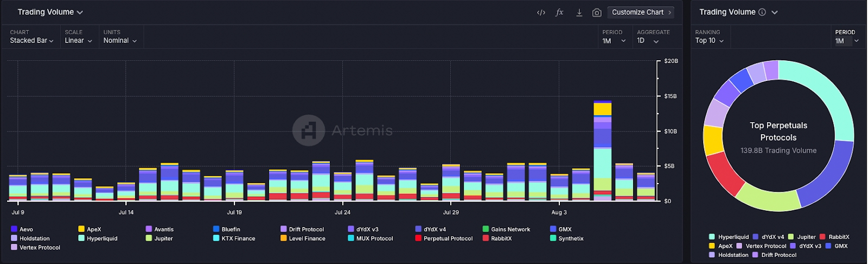Toggle Perpetual Protocol in chart legend
Screen dimensions: 868x264
point(444,238)
